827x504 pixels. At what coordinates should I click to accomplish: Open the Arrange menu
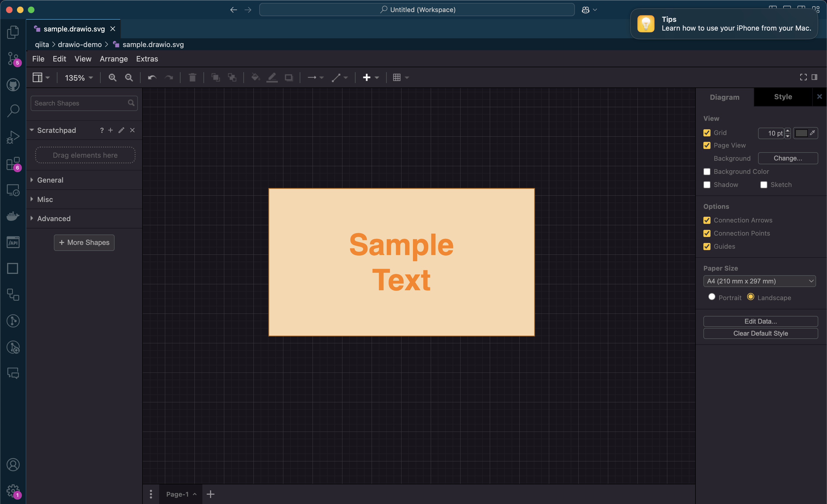click(x=114, y=59)
